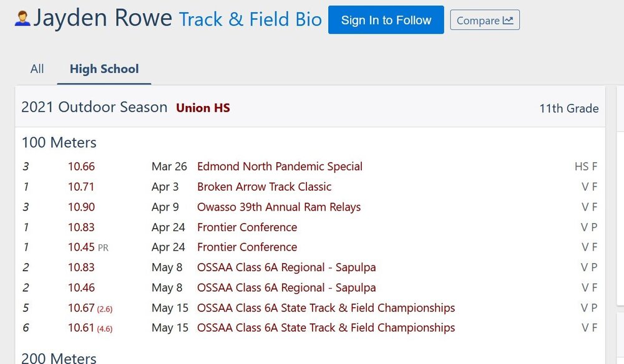The width and height of the screenshot is (624, 364).
Task: Click the 200 Meters event heading
Action: tap(59, 358)
